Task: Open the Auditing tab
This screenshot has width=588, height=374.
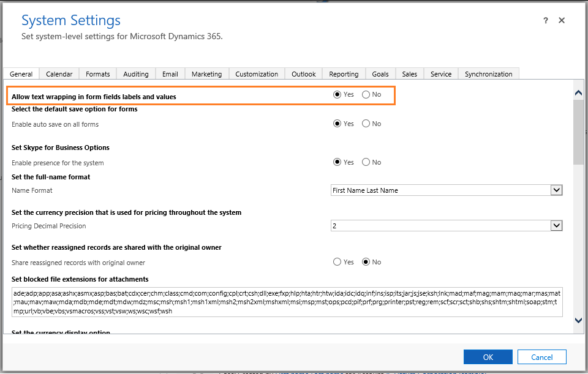Action: pos(135,74)
